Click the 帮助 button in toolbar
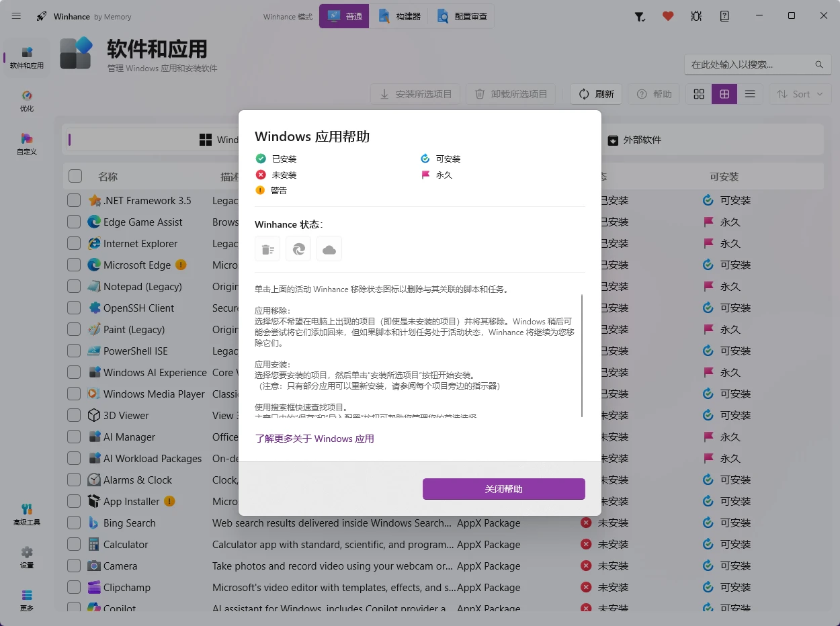The image size is (840, 626). click(x=654, y=94)
